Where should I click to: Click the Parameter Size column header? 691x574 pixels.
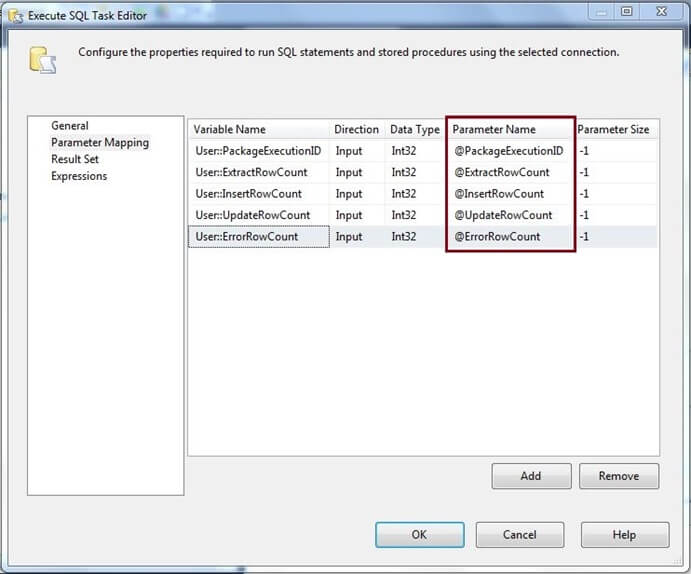(616, 130)
